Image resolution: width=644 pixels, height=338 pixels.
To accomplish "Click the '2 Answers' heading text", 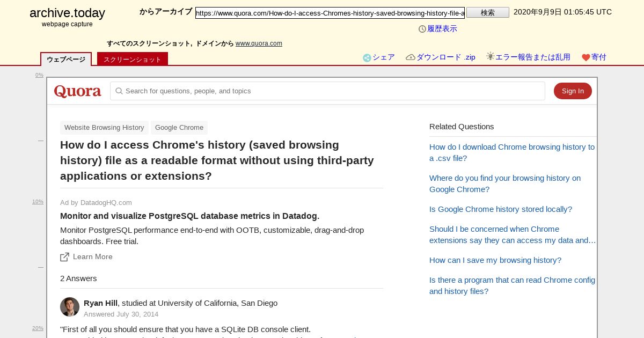I will pyautogui.click(x=78, y=278).
